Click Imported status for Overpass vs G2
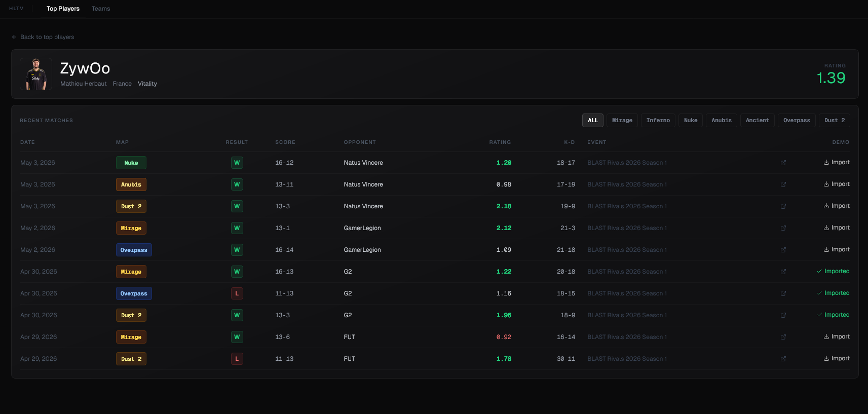The height and width of the screenshot is (414, 868). coord(833,293)
